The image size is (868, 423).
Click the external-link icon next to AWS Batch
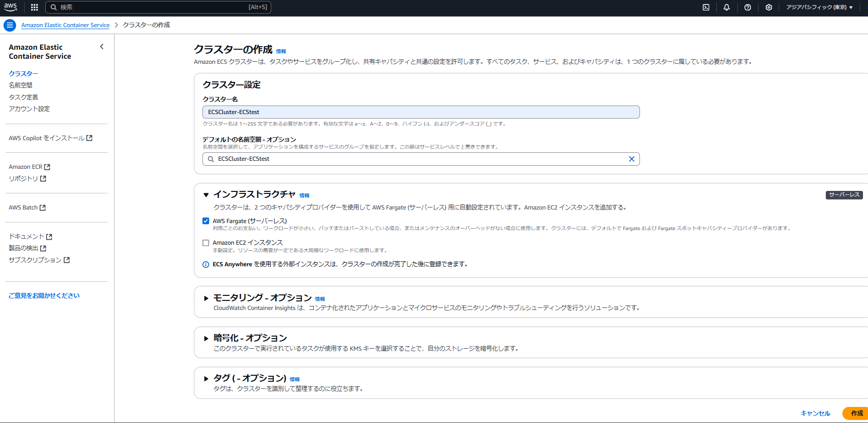click(x=43, y=207)
